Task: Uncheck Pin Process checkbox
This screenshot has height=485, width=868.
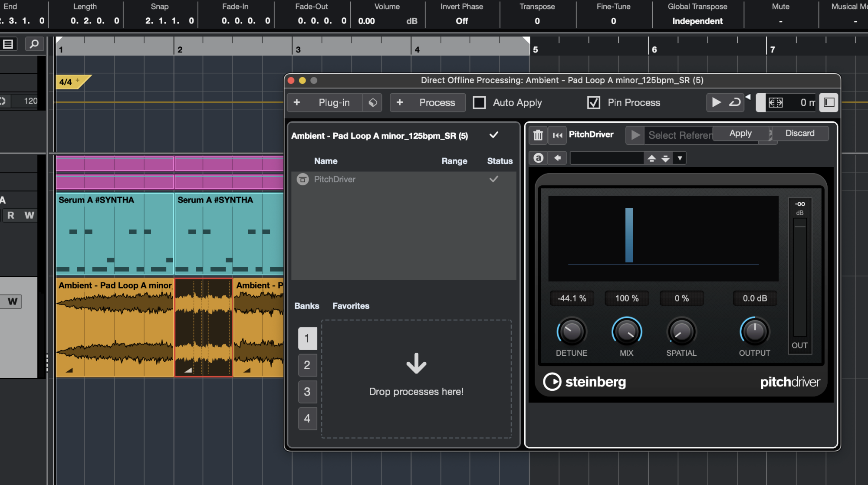Action: tap(593, 102)
